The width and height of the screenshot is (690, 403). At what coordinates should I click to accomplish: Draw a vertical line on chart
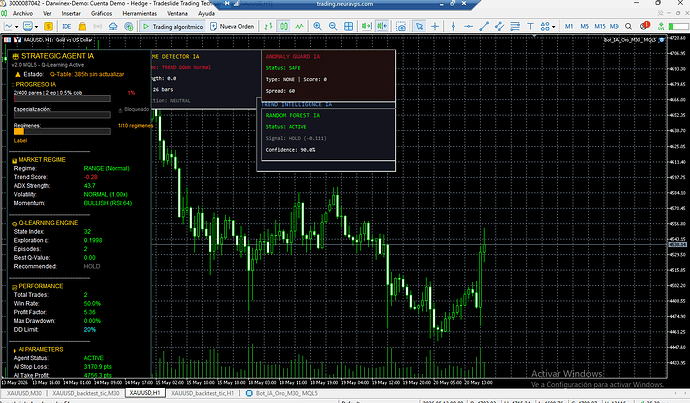tap(453, 26)
